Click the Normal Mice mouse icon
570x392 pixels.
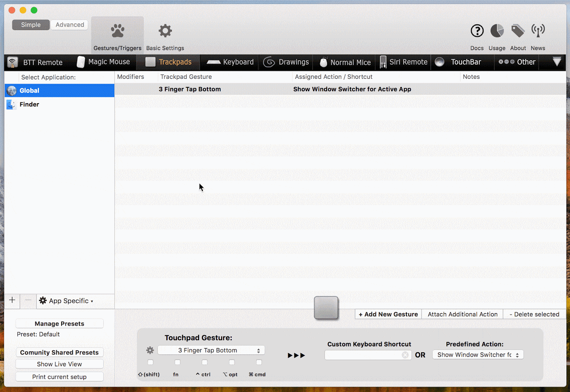(x=324, y=62)
